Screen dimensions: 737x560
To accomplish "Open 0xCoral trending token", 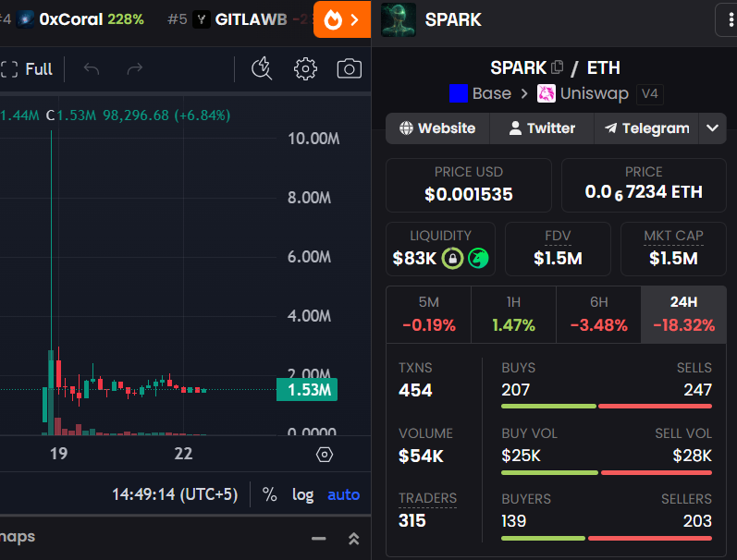I will point(80,19).
